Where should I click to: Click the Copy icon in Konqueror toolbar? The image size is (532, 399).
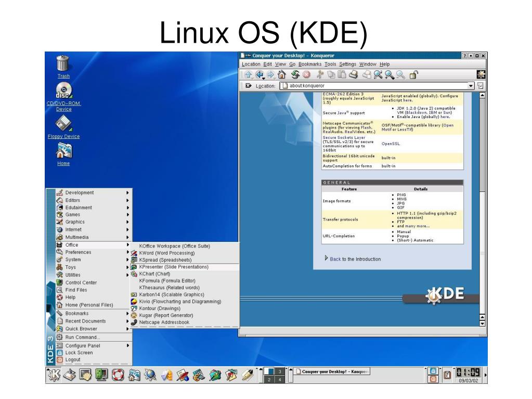(331, 74)
